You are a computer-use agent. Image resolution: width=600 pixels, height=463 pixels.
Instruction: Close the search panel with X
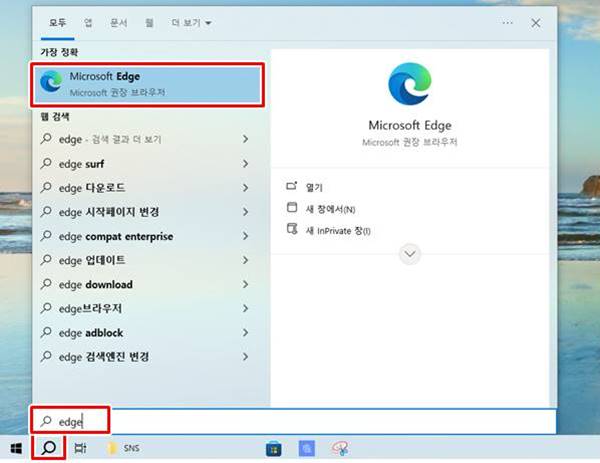[536, 23]
